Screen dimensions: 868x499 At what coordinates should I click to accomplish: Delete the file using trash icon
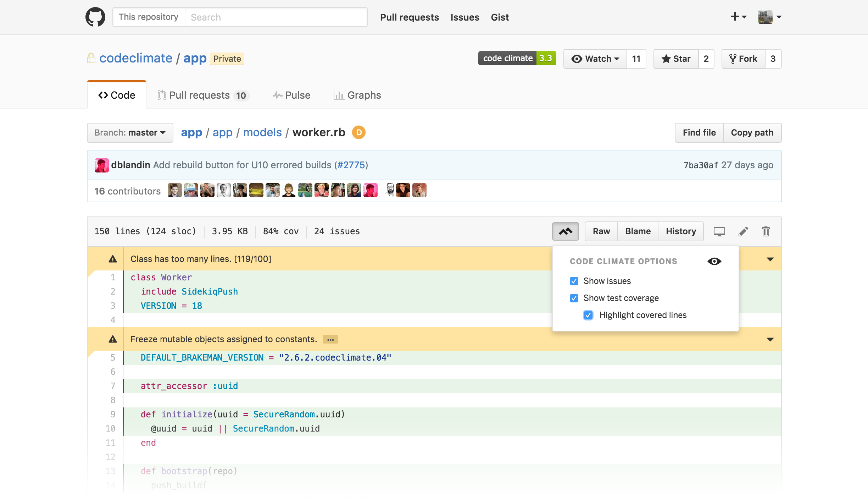coord(766,231)
